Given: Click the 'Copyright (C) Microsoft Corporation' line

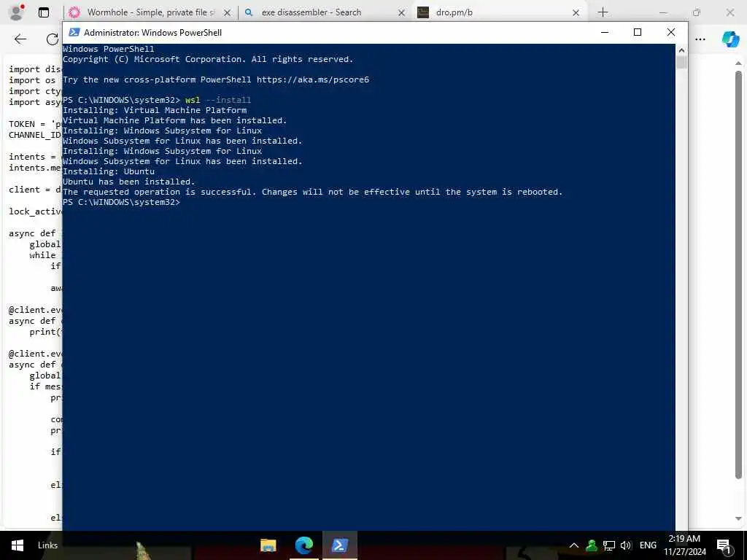Looking at the screenshot, I should [208, 59].
